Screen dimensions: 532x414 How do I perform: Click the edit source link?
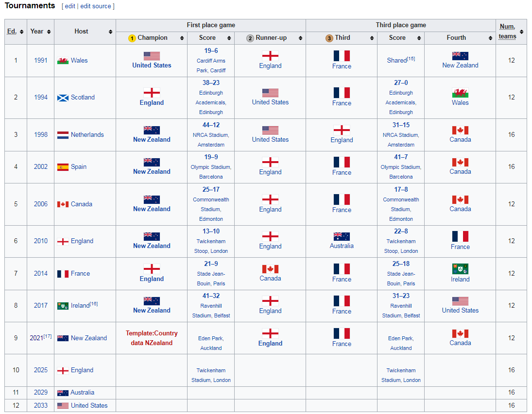(96, 6)
